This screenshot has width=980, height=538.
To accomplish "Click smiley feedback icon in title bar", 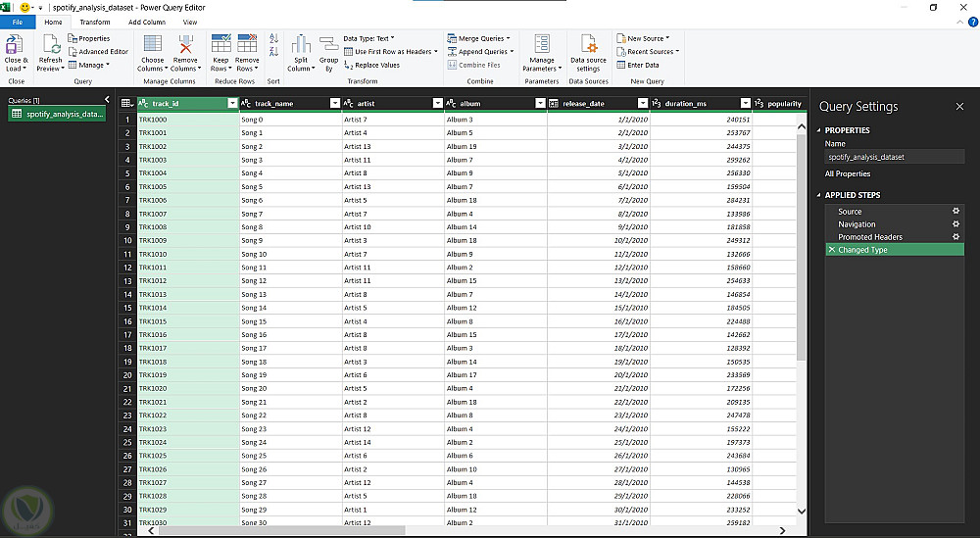I will click(25, 8).
